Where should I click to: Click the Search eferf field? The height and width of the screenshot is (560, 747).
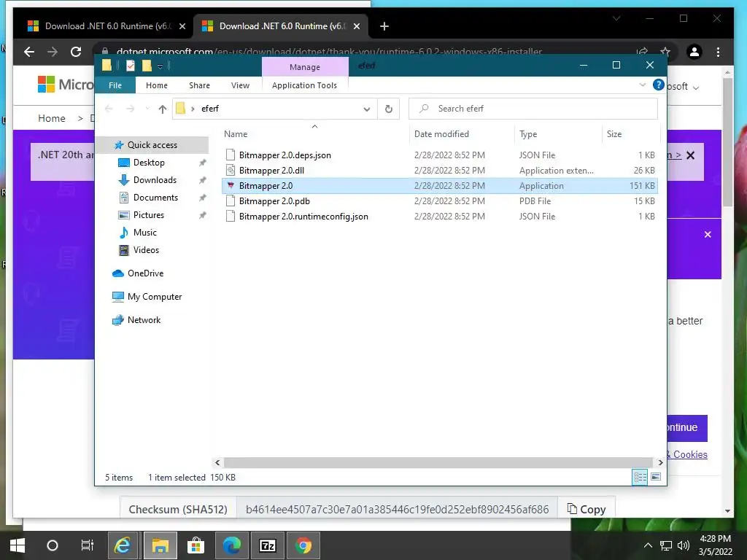533,109
